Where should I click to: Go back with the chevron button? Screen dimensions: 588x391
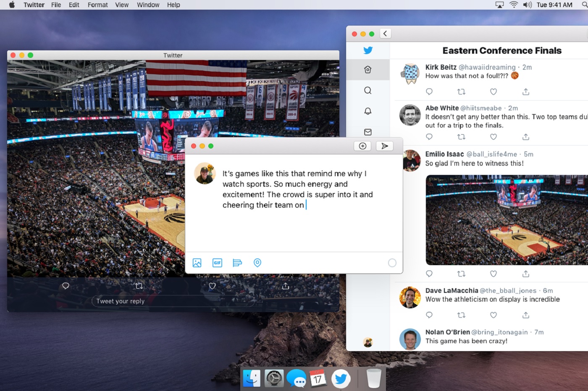385,34
